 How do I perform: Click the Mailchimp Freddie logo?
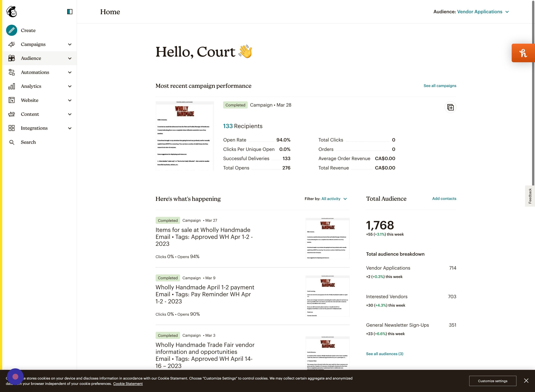(x=11, y=11)
